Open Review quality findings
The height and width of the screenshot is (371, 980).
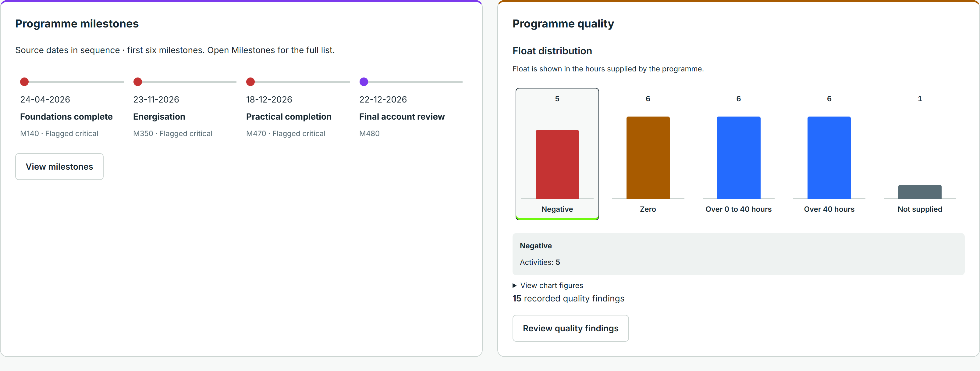[x=570, y=328]
